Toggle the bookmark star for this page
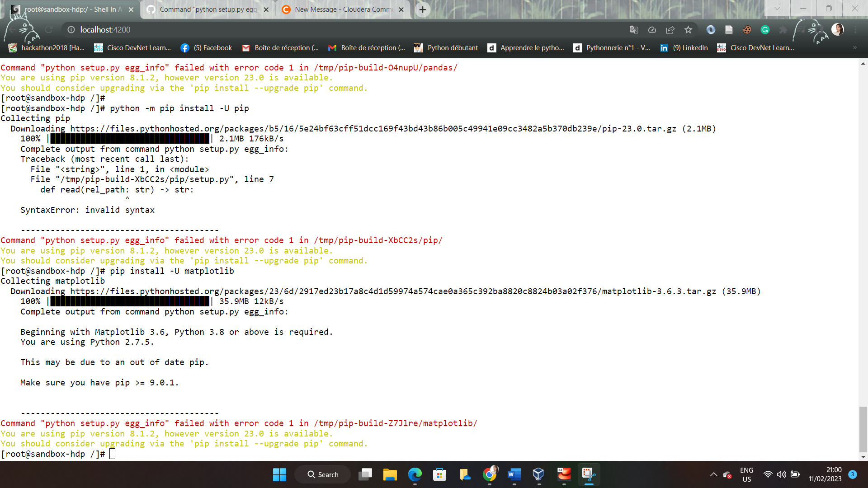 pos(689,30)
